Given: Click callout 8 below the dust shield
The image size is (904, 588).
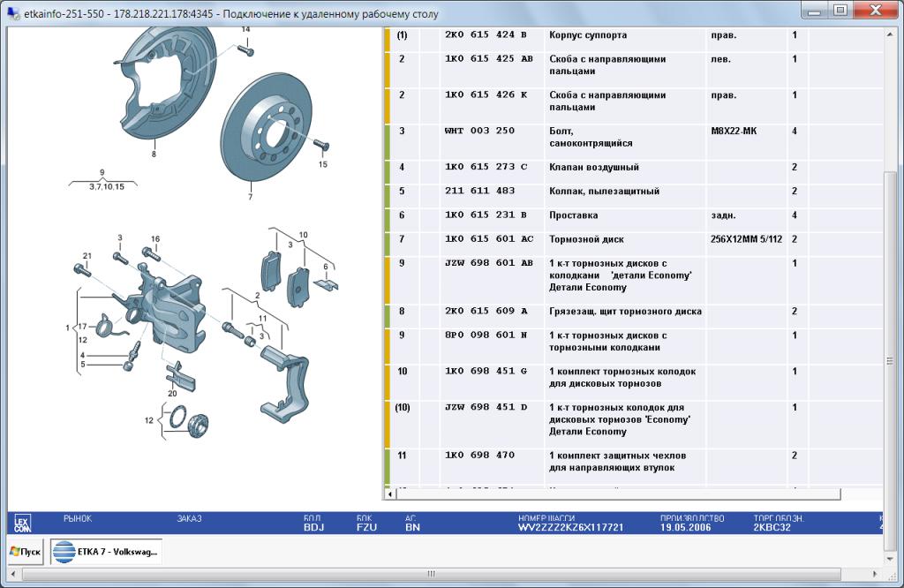Looking at the screenshot, I should [154, 154].
